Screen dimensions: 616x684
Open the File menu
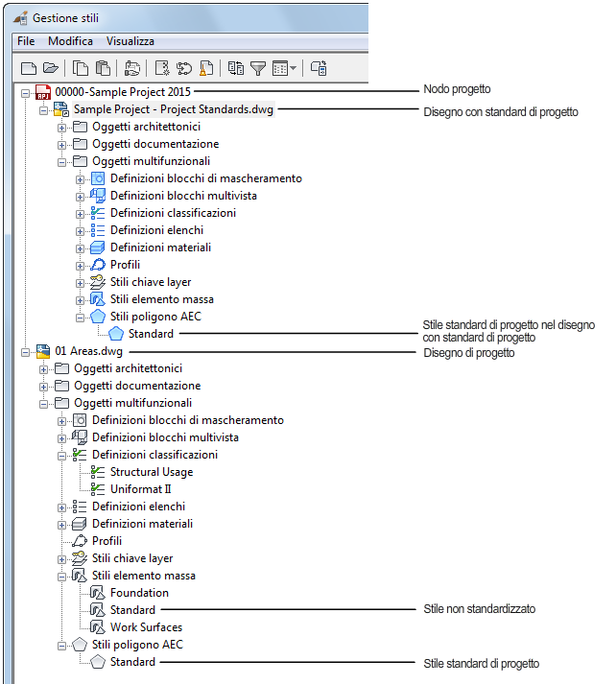tap(26, 41)
